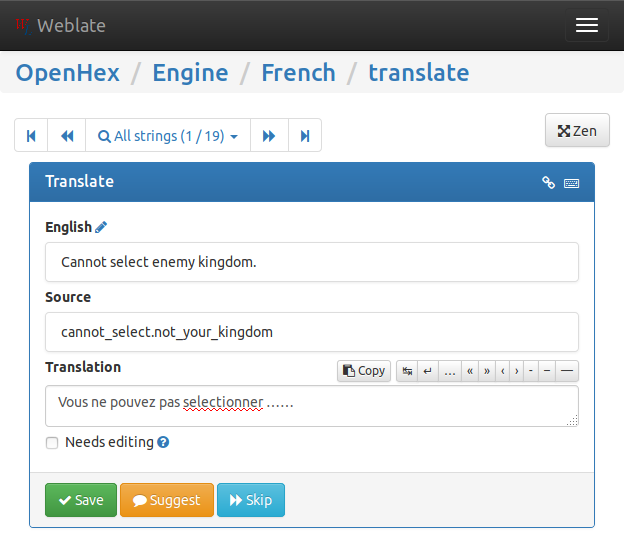
Task: Click inside the Translation text area
Action: click(312, 406)
